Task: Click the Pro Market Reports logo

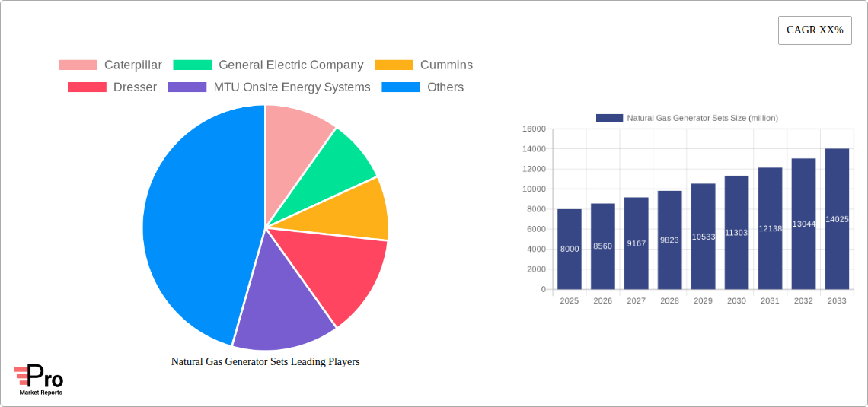Action: click(39, 380)
